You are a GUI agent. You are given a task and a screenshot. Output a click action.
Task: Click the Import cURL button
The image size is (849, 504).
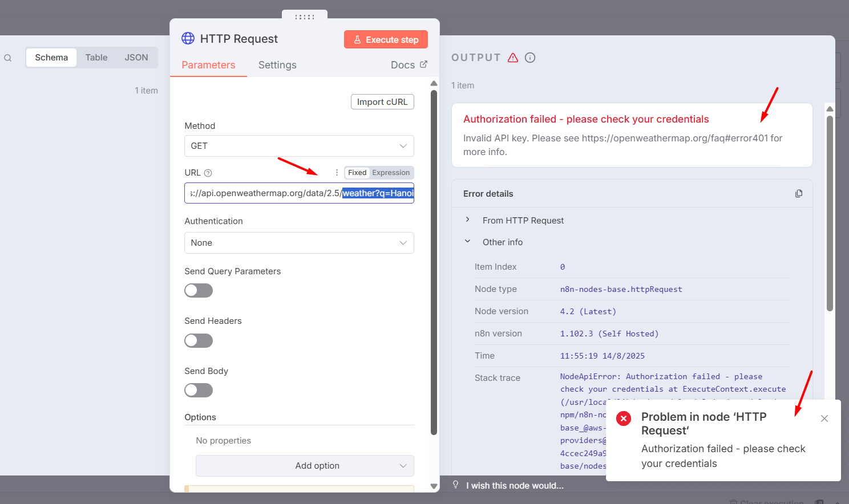(x=382, y=101)
